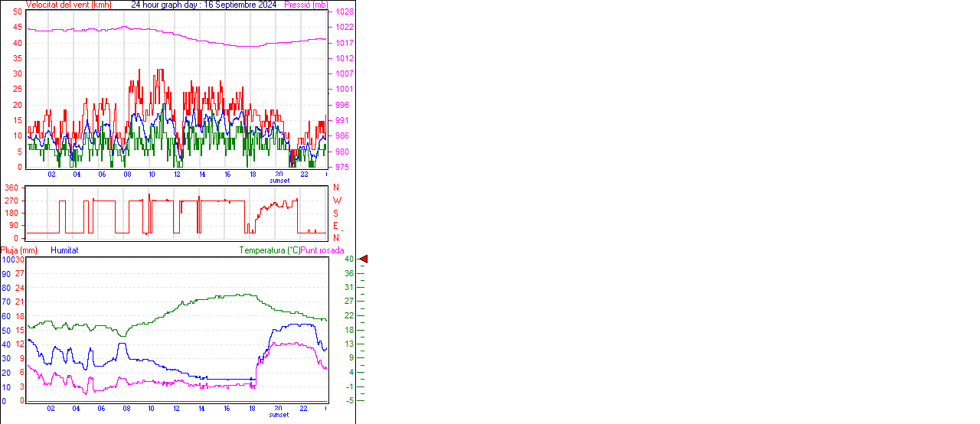Click the green temperature curve in the bottom graph
This screenshot has width=980, height=424.
point(191,300)
